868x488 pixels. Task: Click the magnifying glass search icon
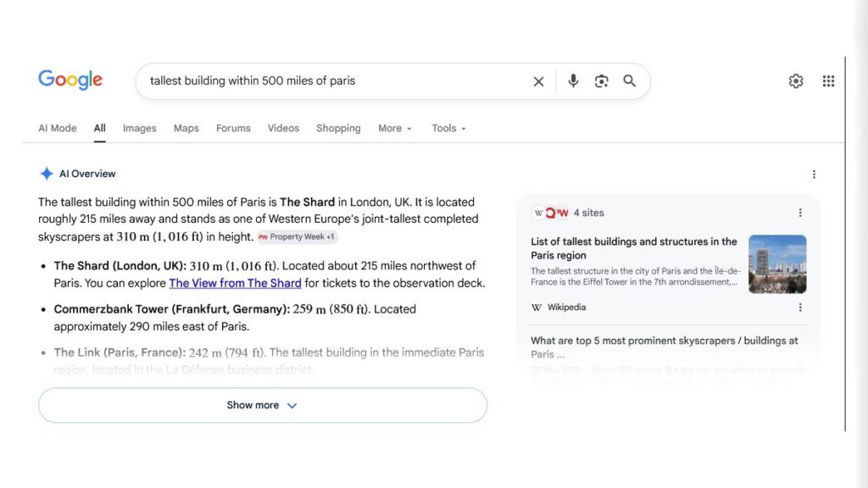(x=630, y=80)
